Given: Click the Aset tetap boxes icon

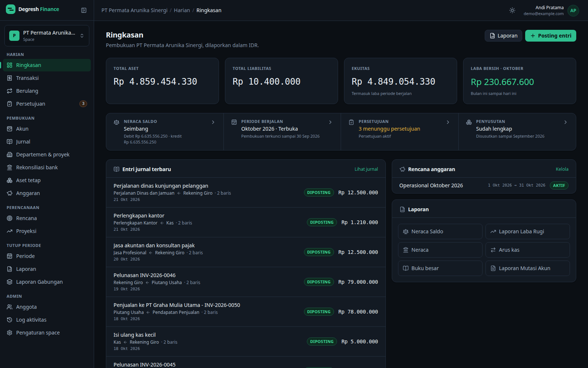Looking at the screenshot, I should [10, 180].
